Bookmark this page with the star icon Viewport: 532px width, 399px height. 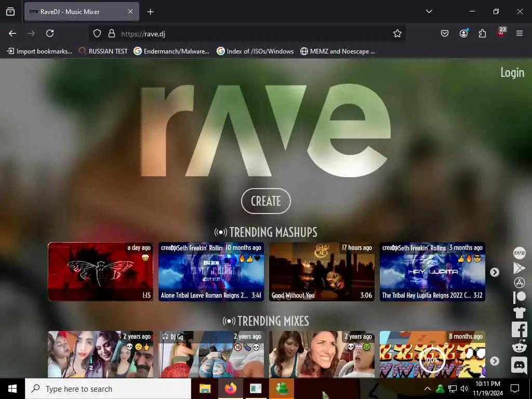pyautogui.click(x=397, y=33)
